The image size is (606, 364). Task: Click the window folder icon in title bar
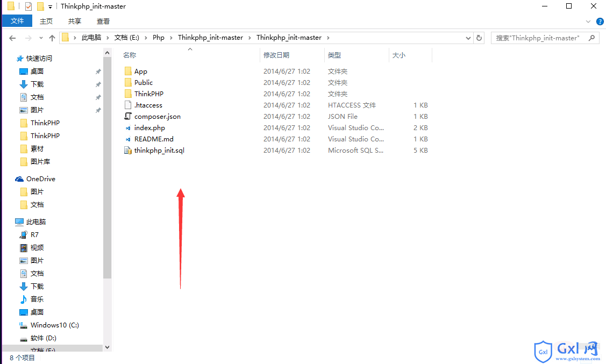click(11, 6)
